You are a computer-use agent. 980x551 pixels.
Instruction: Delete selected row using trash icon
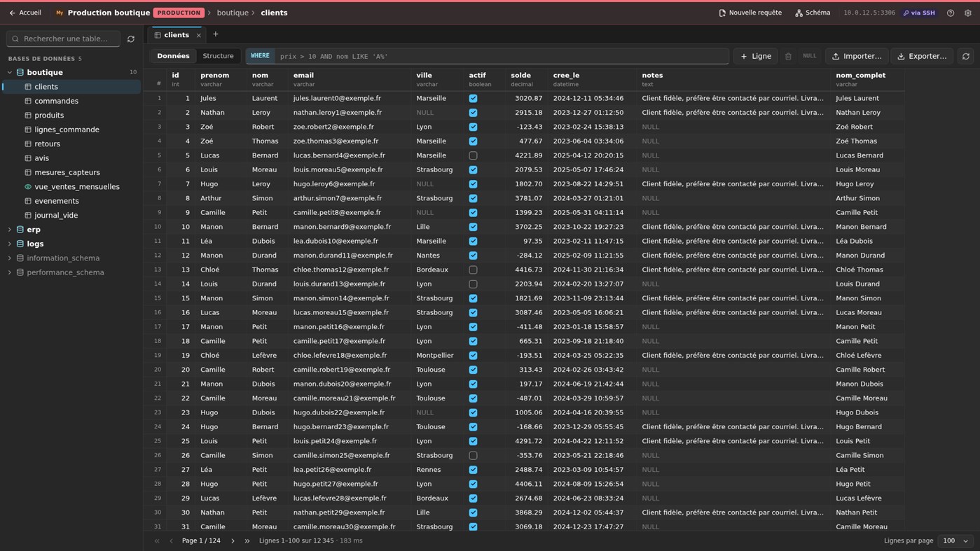coord(788,56)
